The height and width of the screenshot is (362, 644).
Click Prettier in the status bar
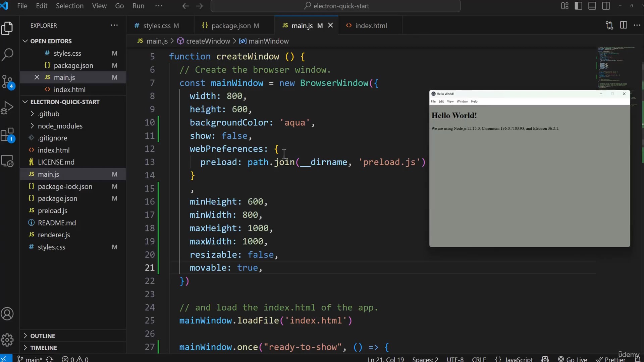coord(610,359)
